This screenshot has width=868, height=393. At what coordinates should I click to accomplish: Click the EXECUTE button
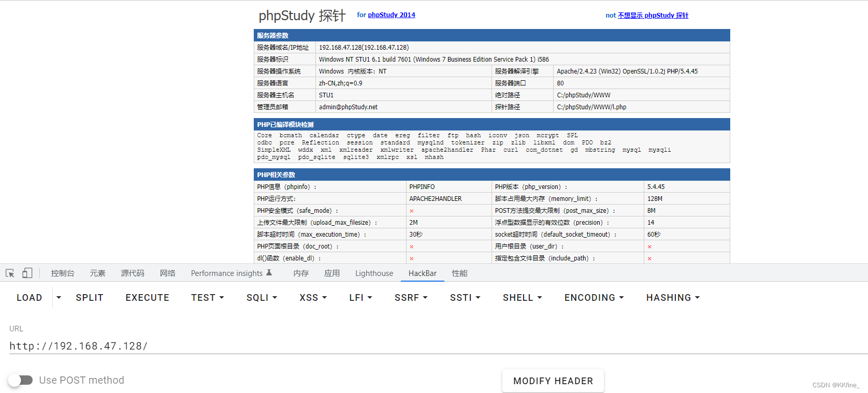coord(148,298)
